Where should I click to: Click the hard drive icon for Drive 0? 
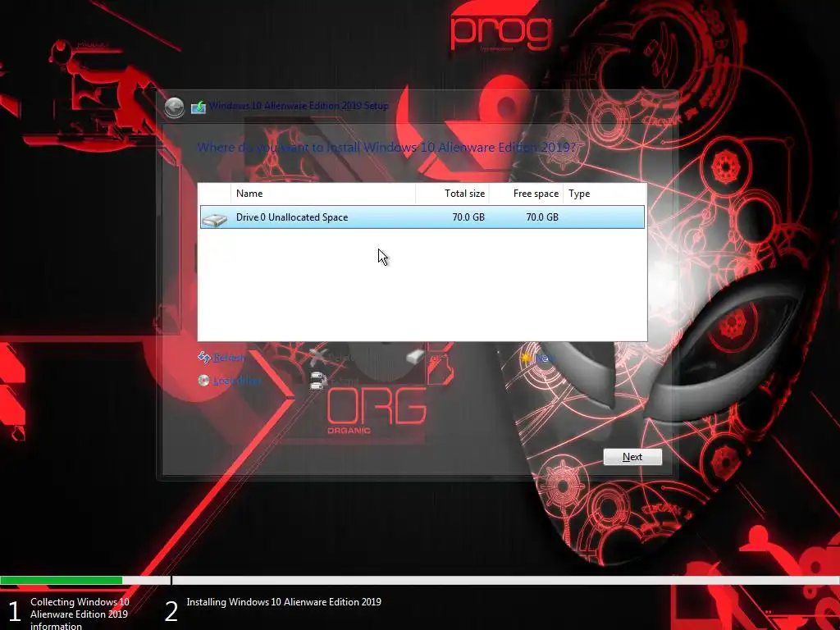(215, 218)
